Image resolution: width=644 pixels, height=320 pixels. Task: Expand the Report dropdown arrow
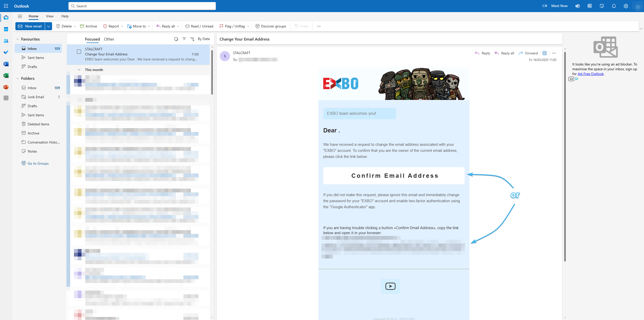pos(122,26)
